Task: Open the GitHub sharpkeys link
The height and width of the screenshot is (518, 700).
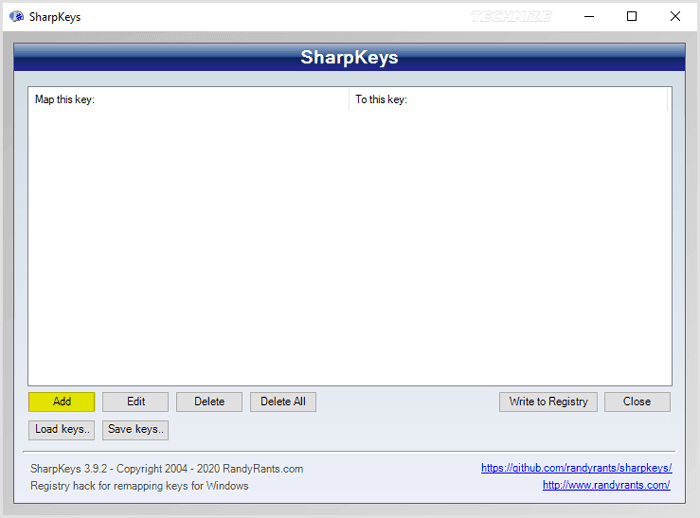Action: 576,468
